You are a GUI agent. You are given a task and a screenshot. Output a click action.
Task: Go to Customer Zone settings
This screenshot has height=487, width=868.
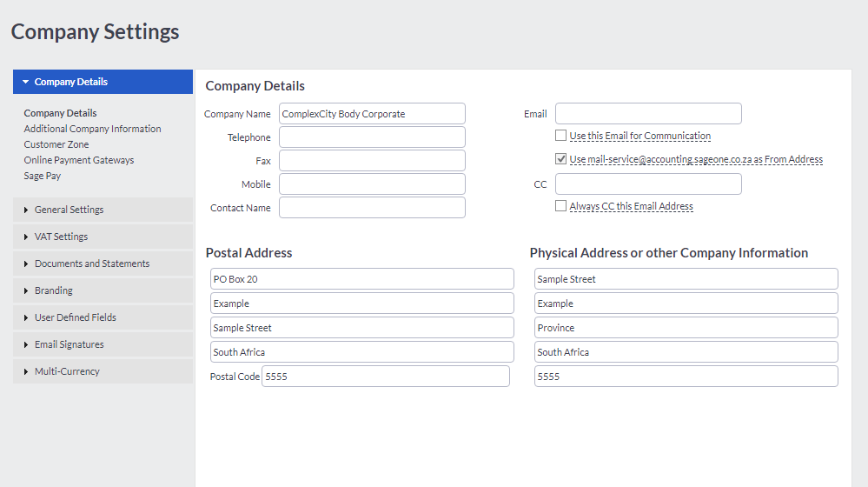click(56, 144)
